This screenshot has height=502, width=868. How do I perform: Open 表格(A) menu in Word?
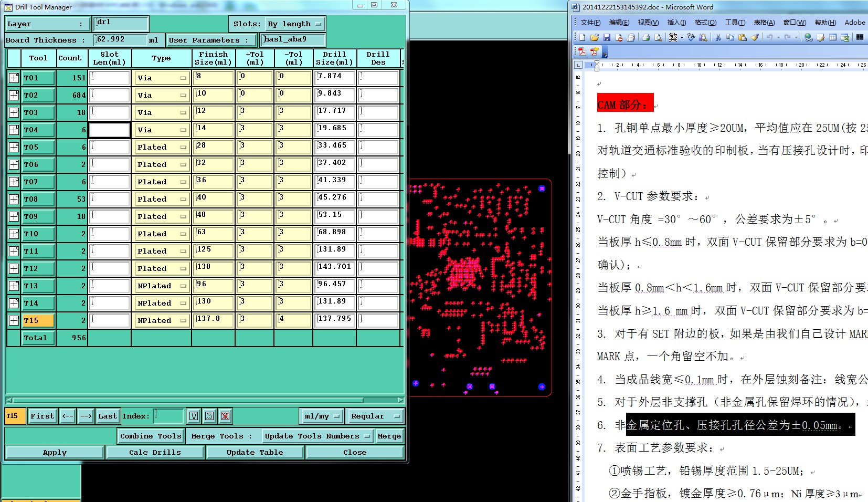(764, 23)
